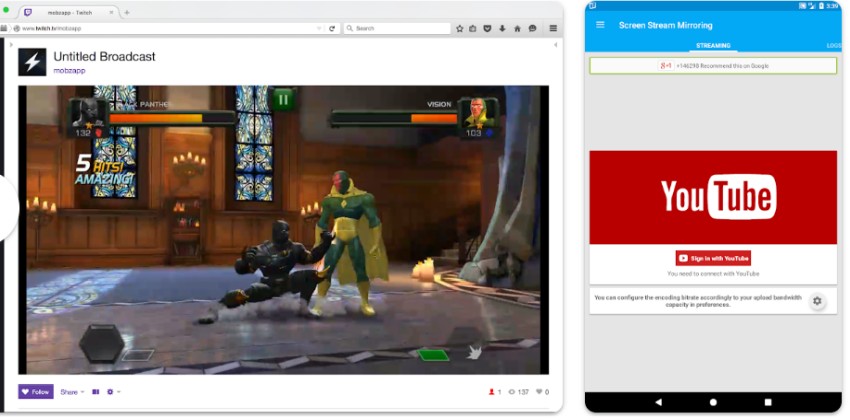Click the eye total views icon
Image resolution: width=850 pixels, height=420 pixels.
pos(511,392)
